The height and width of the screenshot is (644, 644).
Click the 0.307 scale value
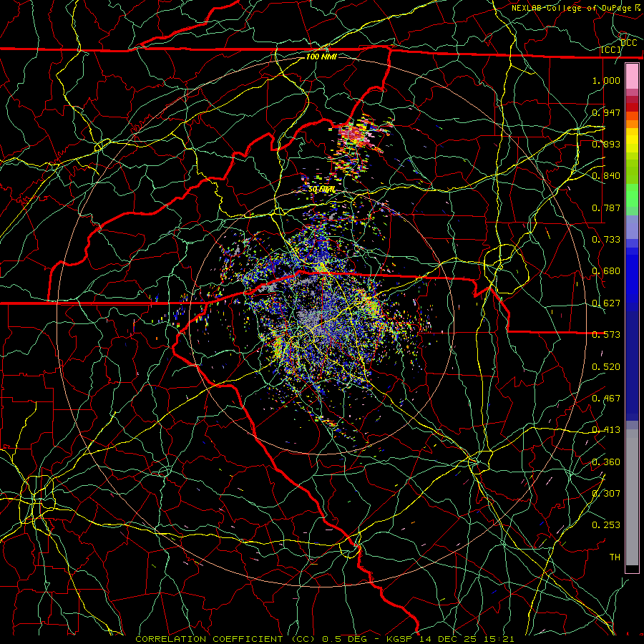(x=606, y=493)
